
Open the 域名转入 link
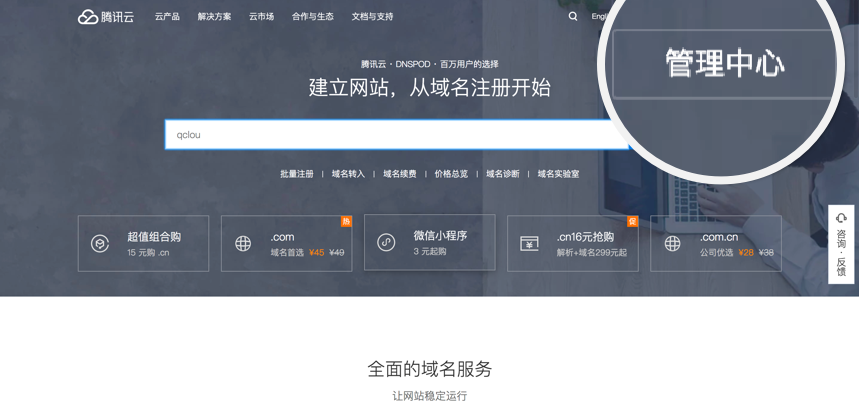(348, 174)
